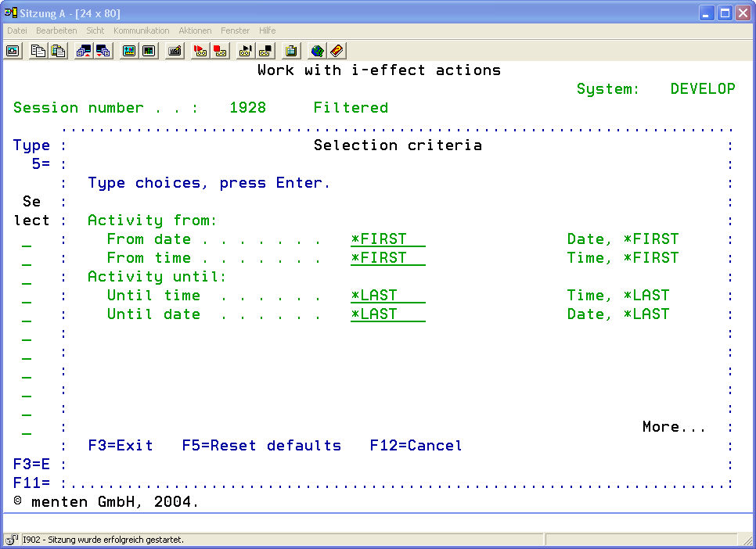756x549 pixels.
Task: Click the More... indicator
Action: click(674, 427)
